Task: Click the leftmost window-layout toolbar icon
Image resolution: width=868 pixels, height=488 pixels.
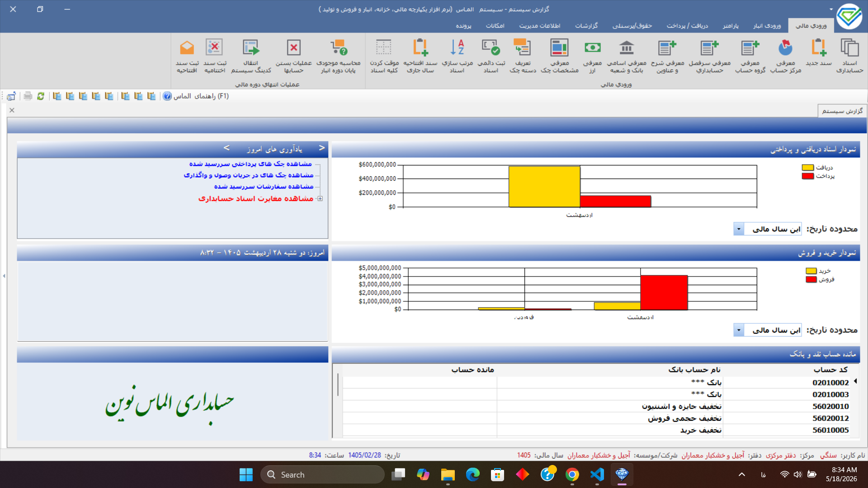Action: (11, 96)
